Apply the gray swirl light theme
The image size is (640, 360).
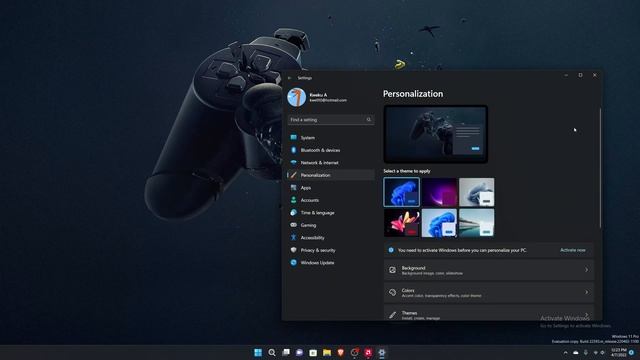click(477, 192)
